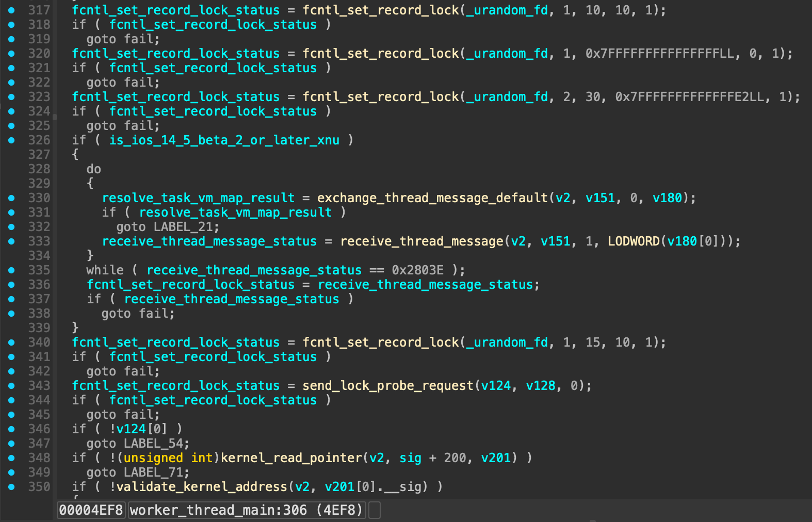The height and width of the screenshot is (522, 812).
Task: Click goto LABEL_21 on line 332
Action: [168, 227]
